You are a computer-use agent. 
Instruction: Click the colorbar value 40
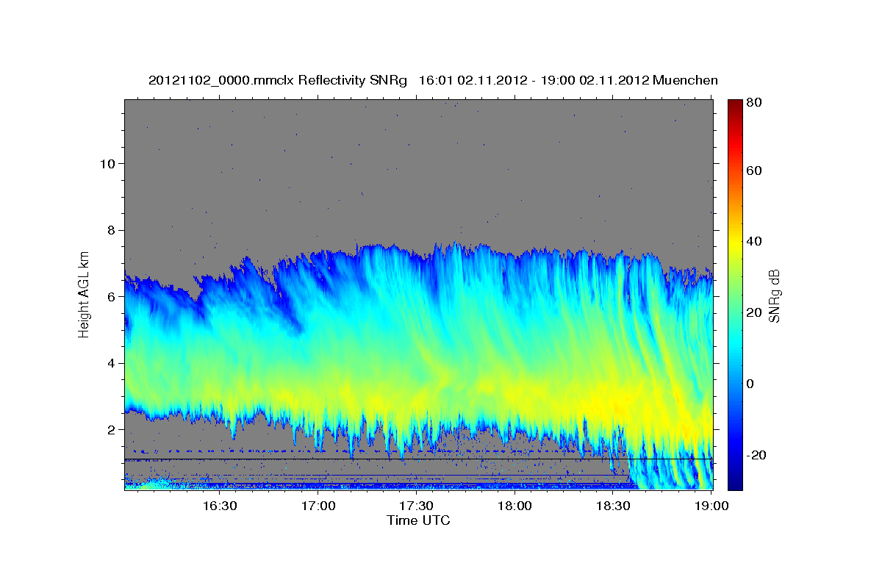pyautogui.click(x=753, y=241)
